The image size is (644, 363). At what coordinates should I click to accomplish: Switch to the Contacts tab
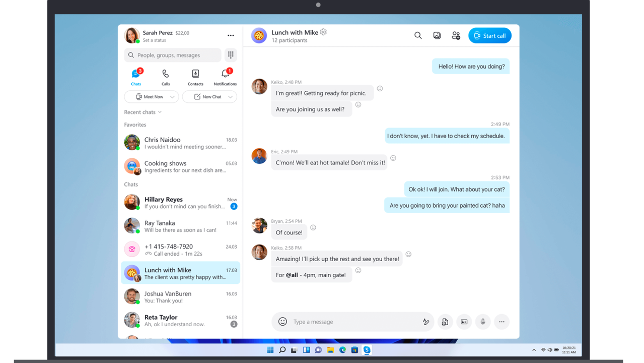click(195, 77)
